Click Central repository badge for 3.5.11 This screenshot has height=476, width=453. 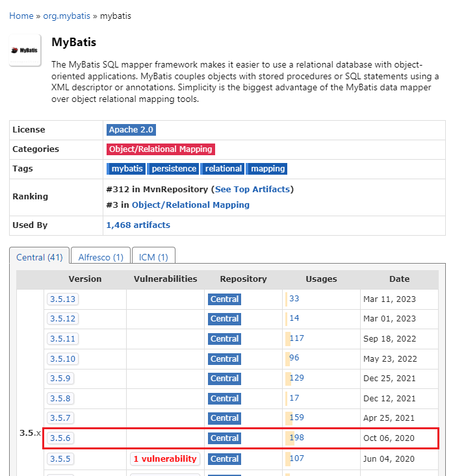[x=224, y=339]
